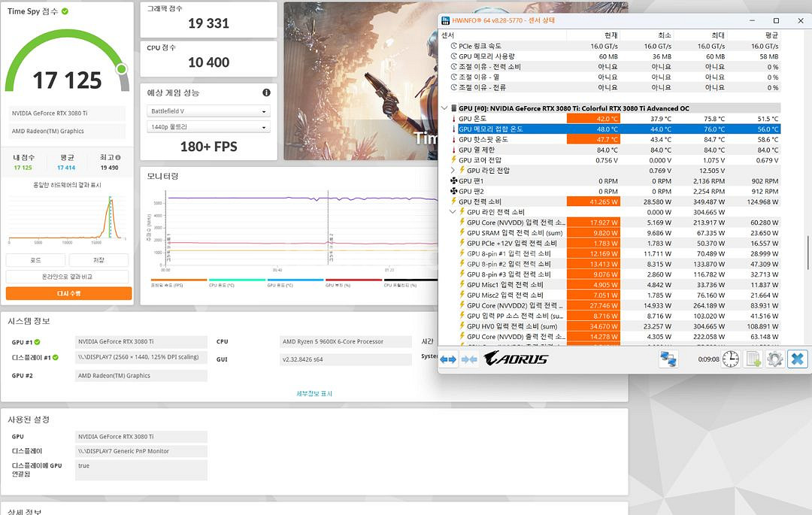
Task: Click the blue X sensor window icon
Action: [796, 359]
